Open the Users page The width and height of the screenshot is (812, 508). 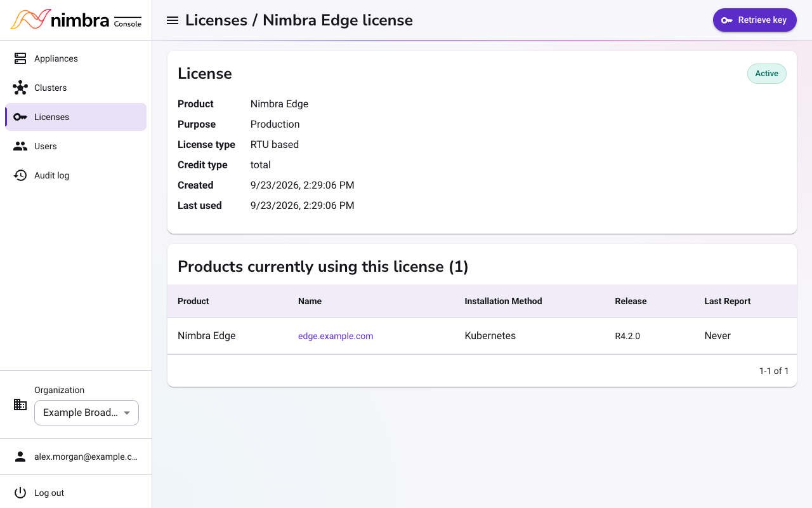(76, 146)
